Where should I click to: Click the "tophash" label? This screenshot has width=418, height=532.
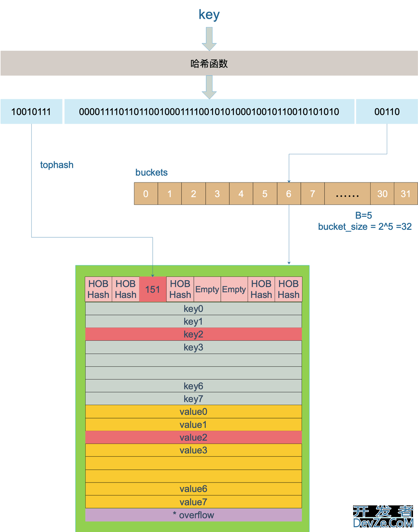pos(57,165)
